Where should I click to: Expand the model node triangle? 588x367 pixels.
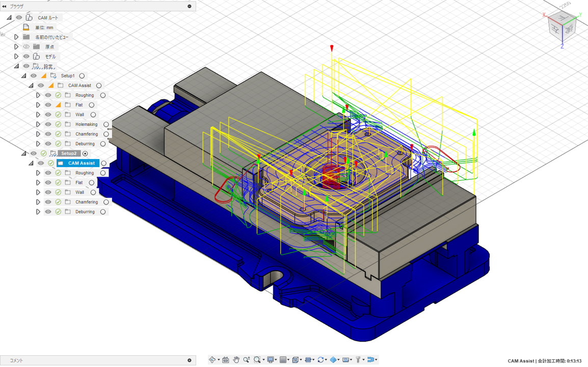click(x=16, y=56)
